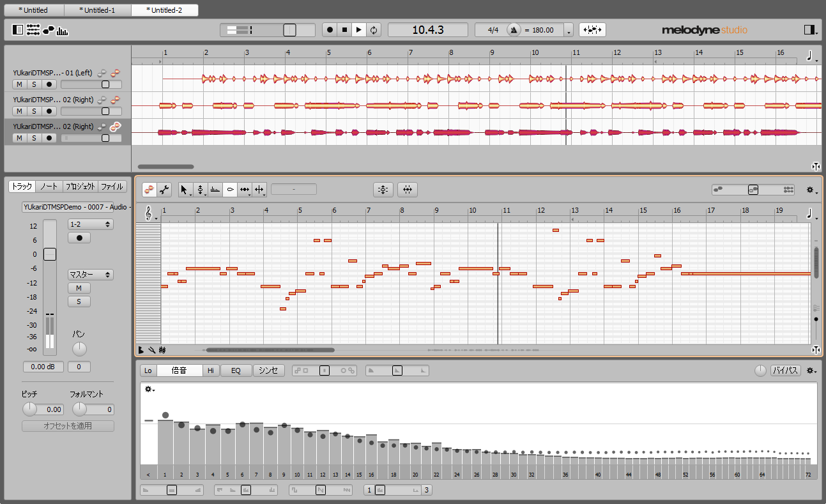Select the main arrow tool
The height and width of the screenshot is (504, 826).
click(x=185, y=190)
